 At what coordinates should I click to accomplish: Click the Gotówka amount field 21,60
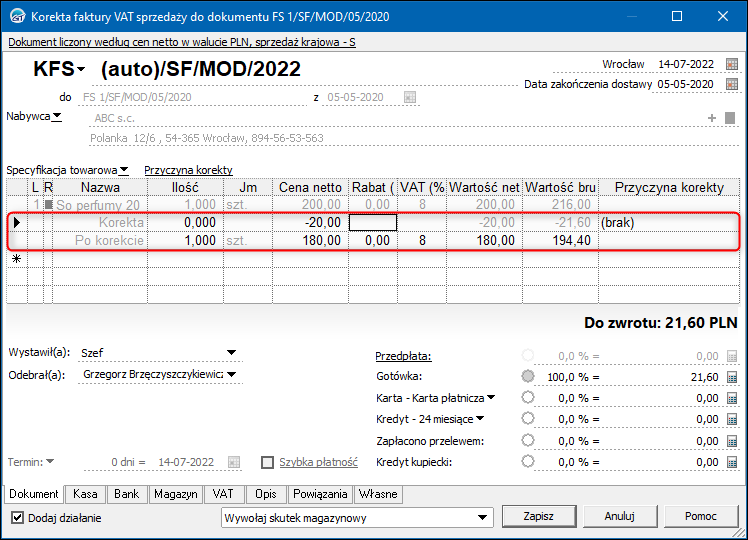pyautogui.click(x=664, y=377)
